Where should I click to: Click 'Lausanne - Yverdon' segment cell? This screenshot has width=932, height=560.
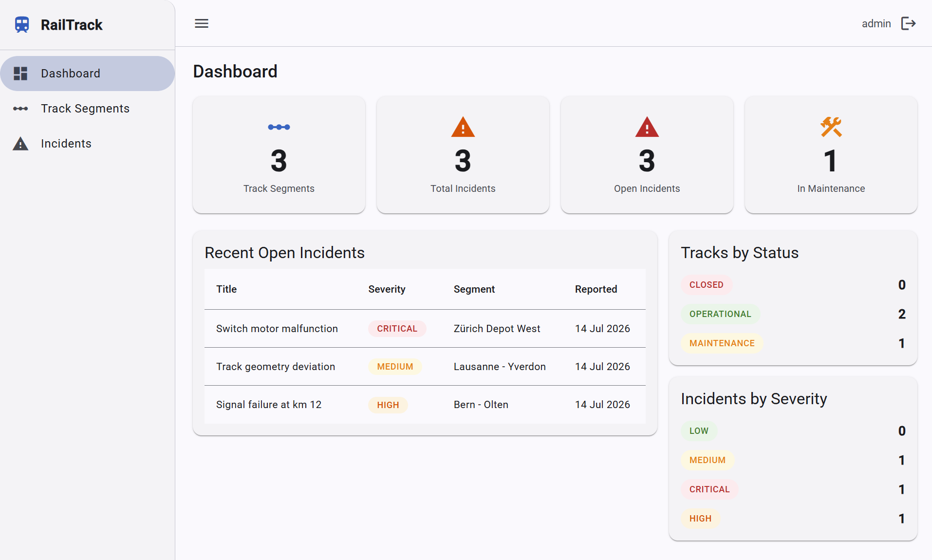(500, 367)
